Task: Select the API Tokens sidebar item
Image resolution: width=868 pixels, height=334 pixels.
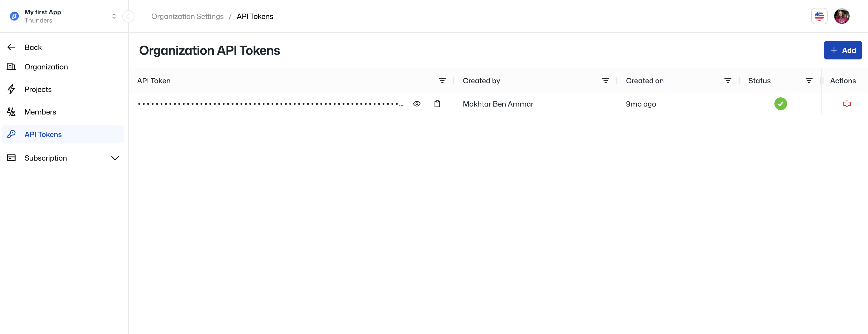Action: pos(43,134)
